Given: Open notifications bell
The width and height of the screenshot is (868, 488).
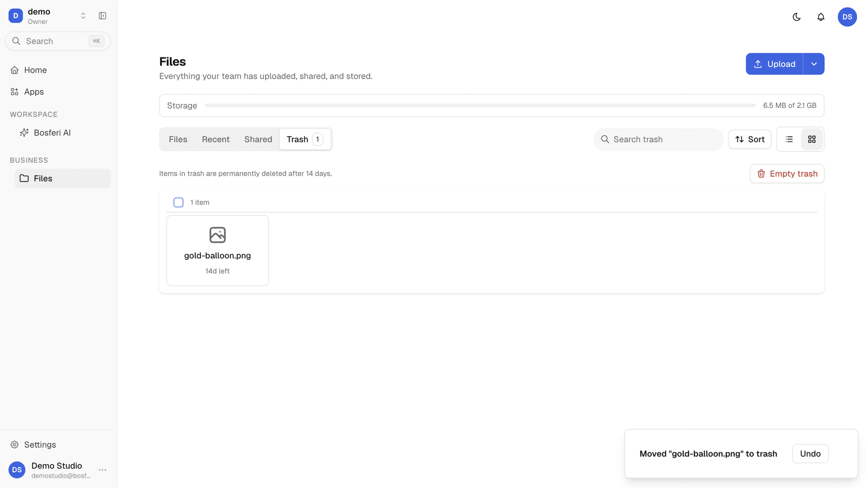Looking at the screenshot, I should tap(821, 17).
